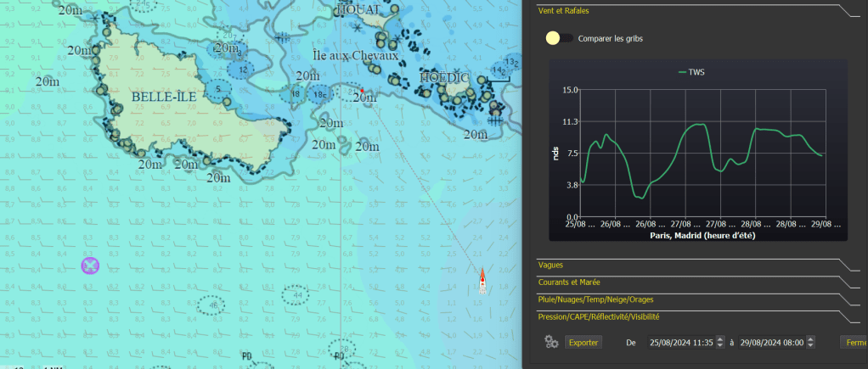Click the Exporter button
This screenshot has height=369, width=868.
[x=583, y=342]
